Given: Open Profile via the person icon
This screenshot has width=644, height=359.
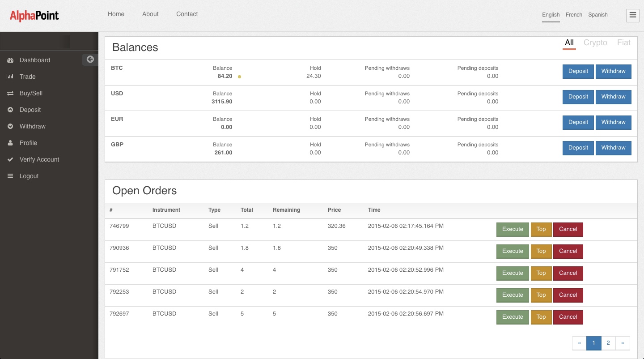Looking at the screenshot, I should 10,143.
